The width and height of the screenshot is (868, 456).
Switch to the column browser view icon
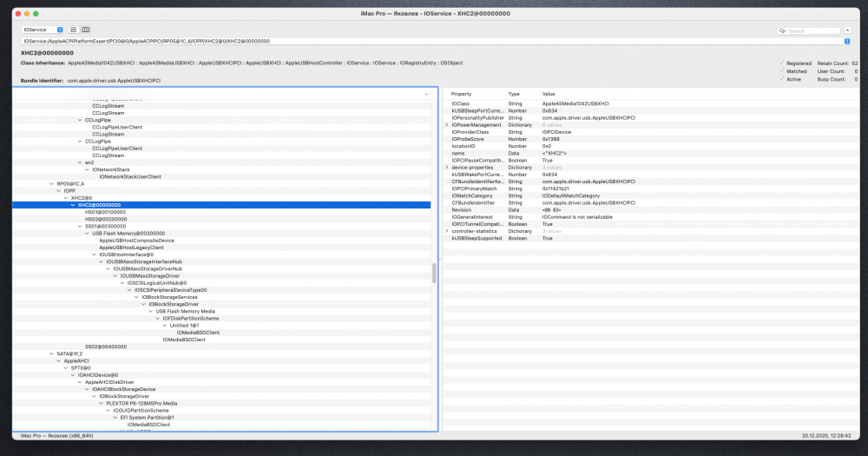point(86,30)
